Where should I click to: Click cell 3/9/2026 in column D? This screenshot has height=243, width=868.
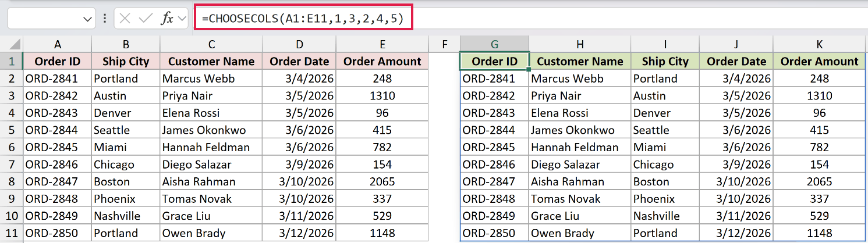299,165
